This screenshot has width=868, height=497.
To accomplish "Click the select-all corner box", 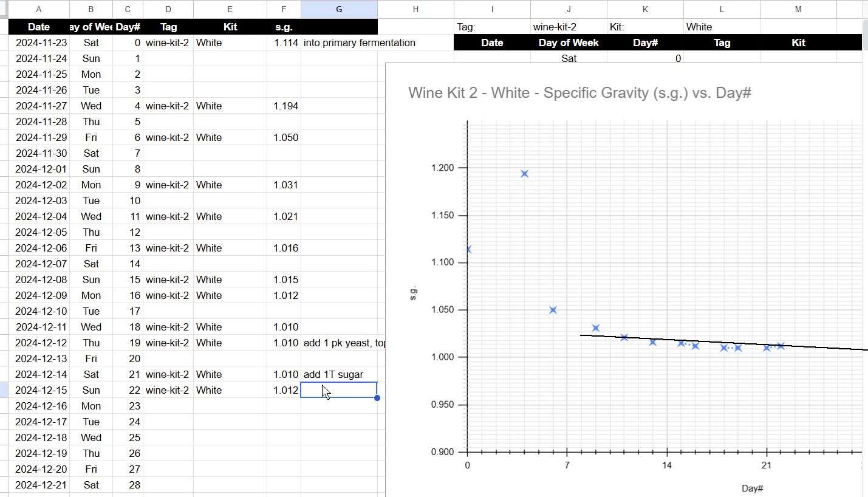I will [4, 9].
